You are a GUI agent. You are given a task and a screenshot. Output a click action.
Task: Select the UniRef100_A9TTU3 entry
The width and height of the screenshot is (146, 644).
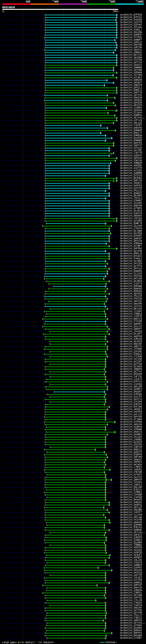point(131,63)
